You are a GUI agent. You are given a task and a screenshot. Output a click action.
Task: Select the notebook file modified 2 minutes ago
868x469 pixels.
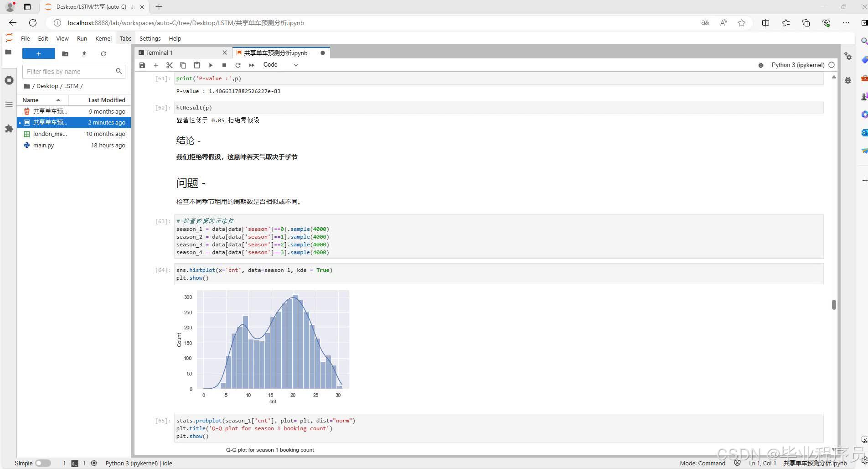point(74,122)
